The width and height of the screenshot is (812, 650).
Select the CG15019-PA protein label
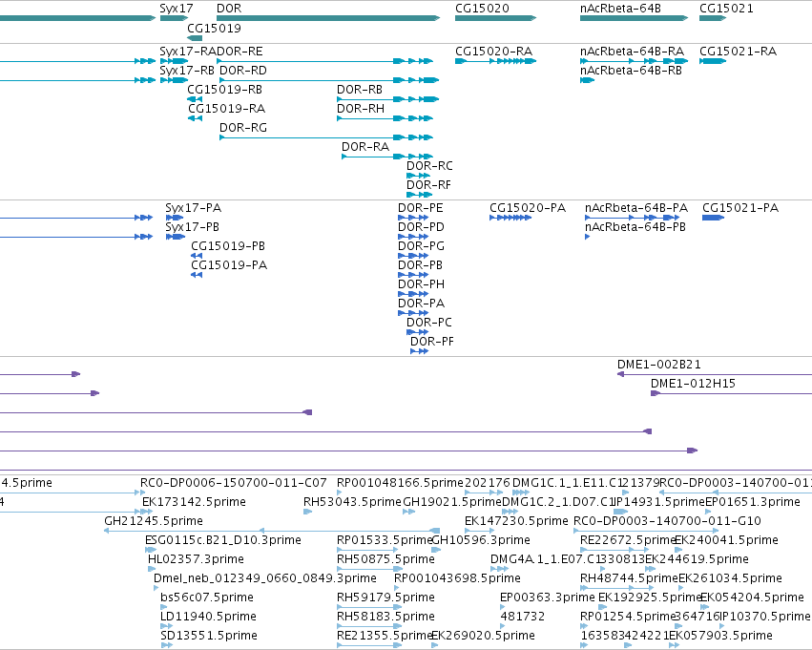pyautogui.click(x=229, y=265)
